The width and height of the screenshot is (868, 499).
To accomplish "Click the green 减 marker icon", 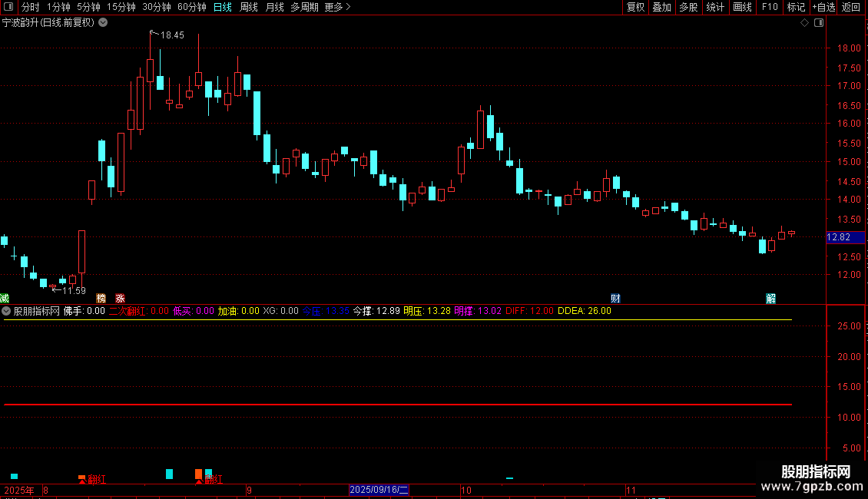I will (x=5, y=299).
